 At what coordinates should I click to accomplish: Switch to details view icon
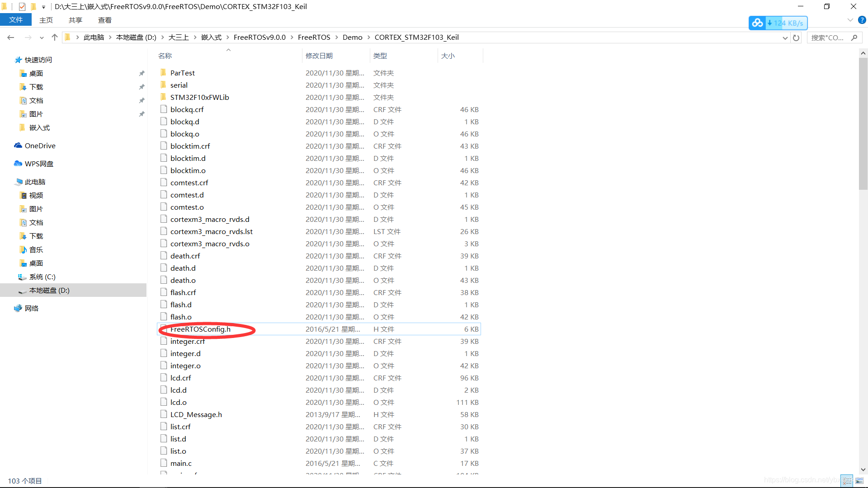[x=847, y=481]
